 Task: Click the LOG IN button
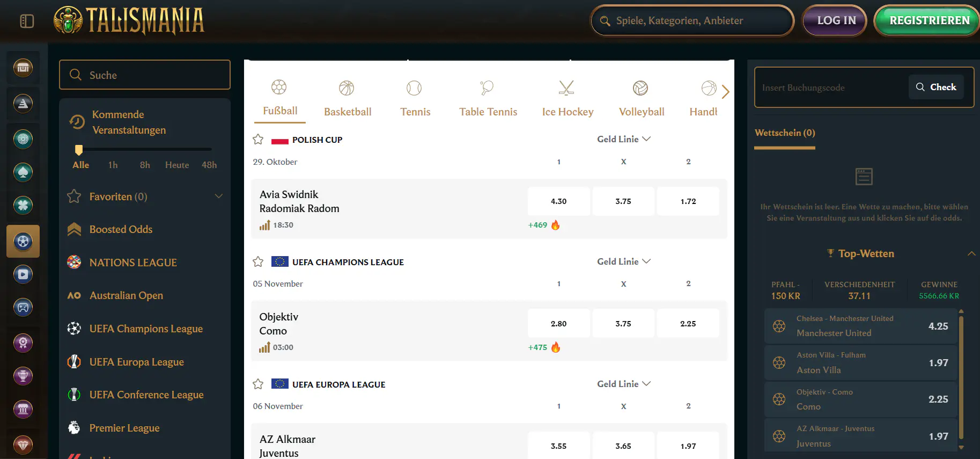click(x=835, y=20)
